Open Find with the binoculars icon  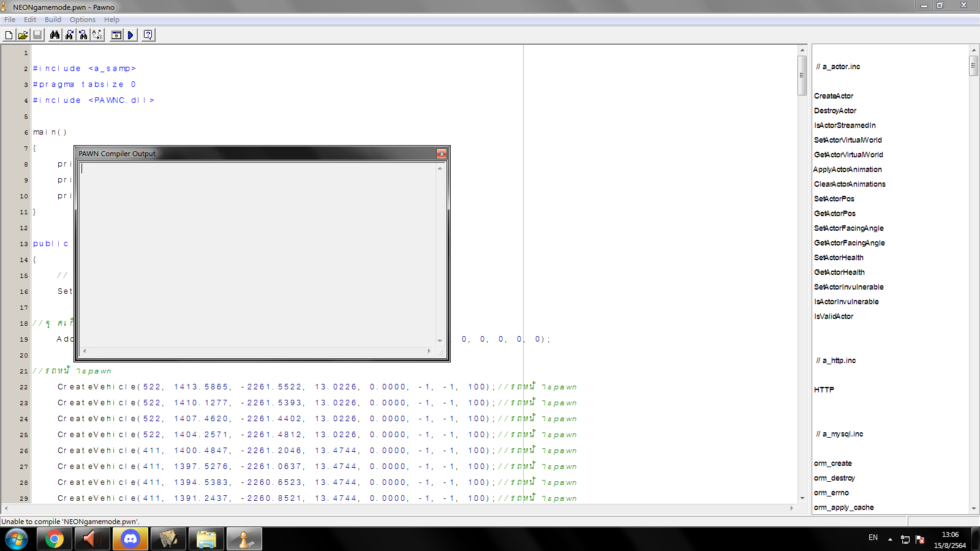[55, 35]
